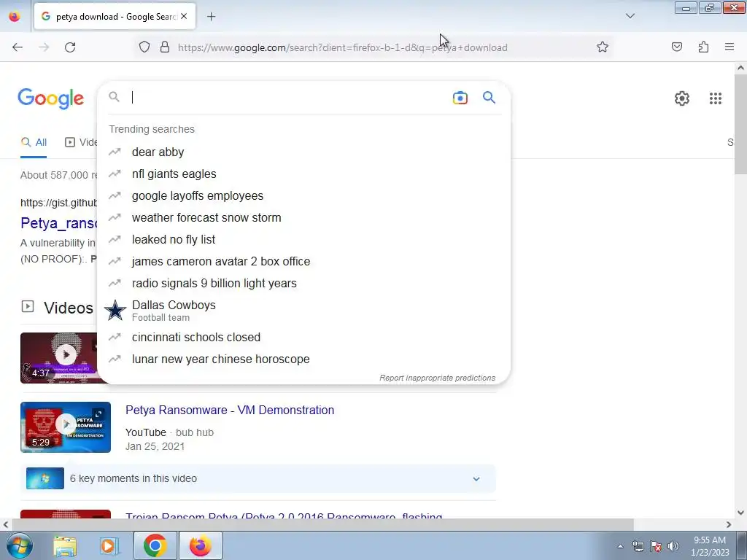Open Petya Ransomware - VM Demonstration link

pos(230,410)
